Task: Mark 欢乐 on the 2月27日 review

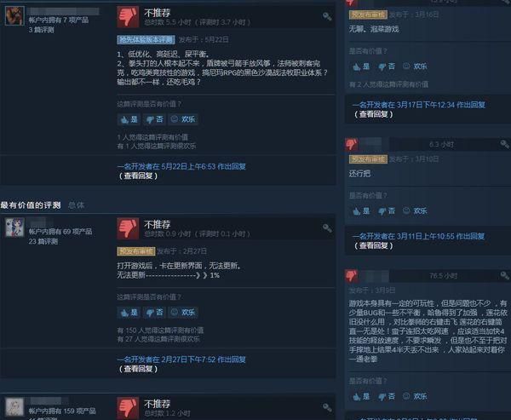Action: 183,313
